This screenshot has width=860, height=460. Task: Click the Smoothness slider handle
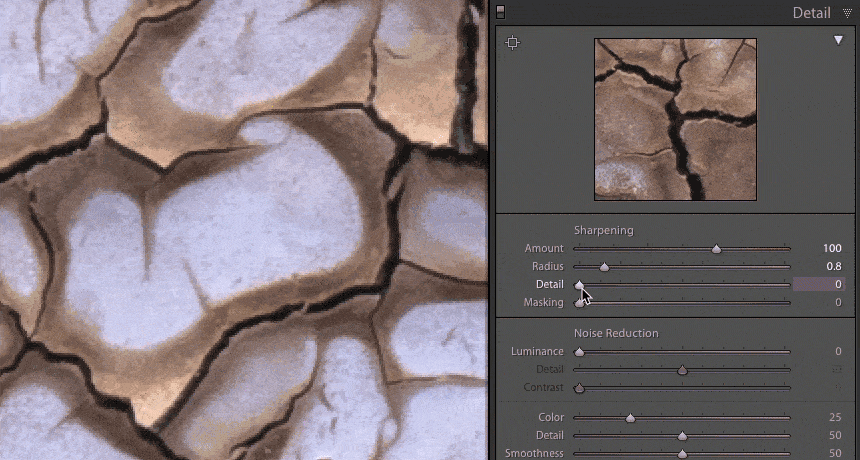(682, 454)
